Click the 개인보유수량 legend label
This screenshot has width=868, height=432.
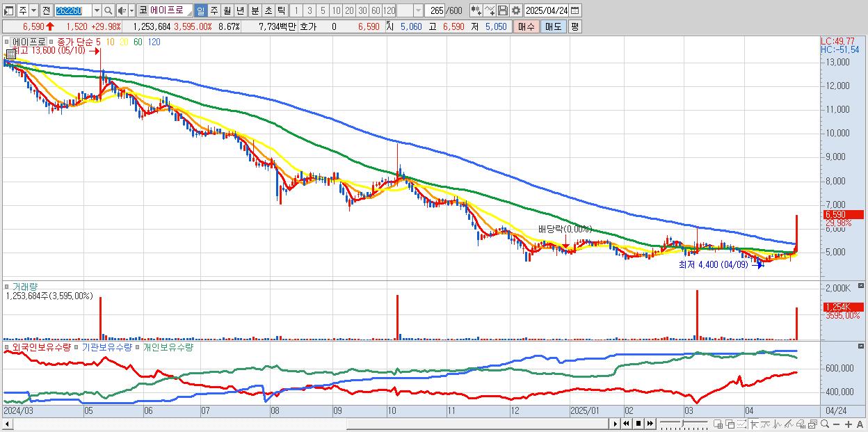pyautogui.click(x=168, y=346)
